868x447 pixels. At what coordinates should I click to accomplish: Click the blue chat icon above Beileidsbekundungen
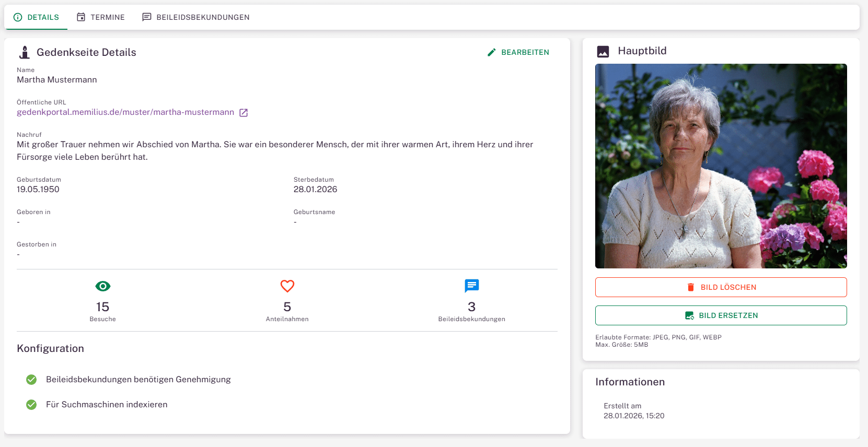471,286
